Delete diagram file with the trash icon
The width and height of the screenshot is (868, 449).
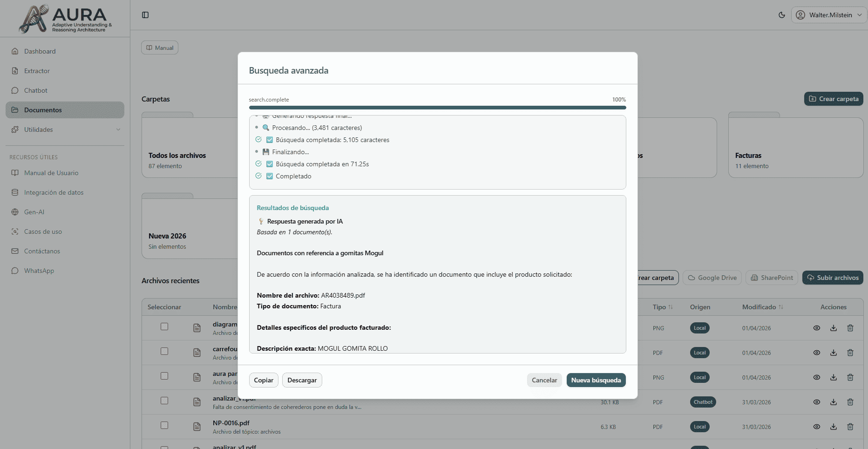pyautogui.click(x=851, y=328)
